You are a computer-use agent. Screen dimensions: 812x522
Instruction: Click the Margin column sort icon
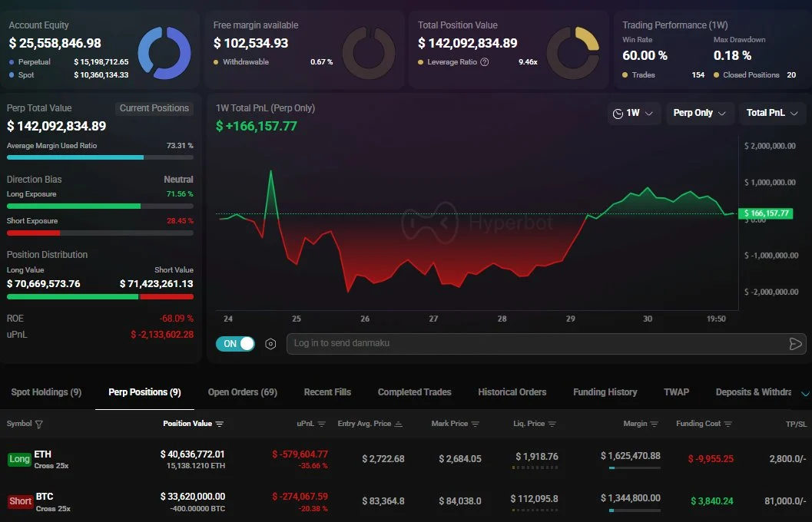click(654, 425)
